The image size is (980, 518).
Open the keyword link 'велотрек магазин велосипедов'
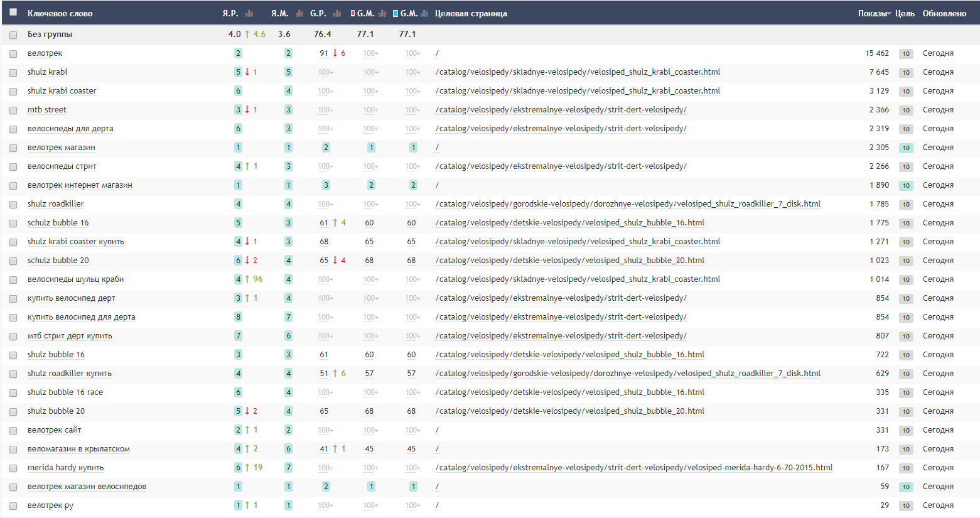[87, 487]
